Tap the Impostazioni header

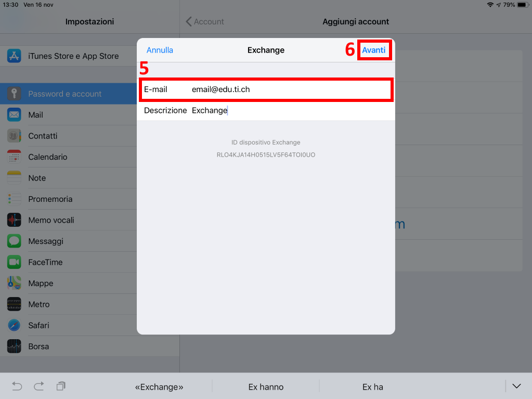(89, 22)
